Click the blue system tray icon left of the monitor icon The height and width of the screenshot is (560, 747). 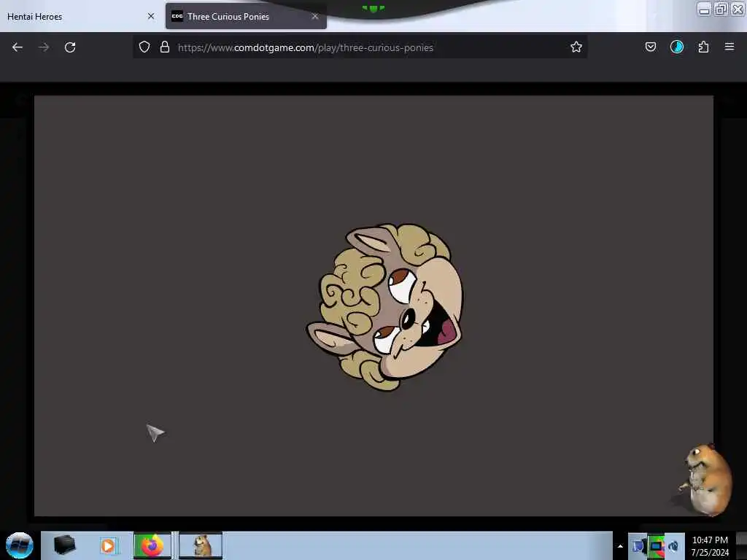pos(638,546)
